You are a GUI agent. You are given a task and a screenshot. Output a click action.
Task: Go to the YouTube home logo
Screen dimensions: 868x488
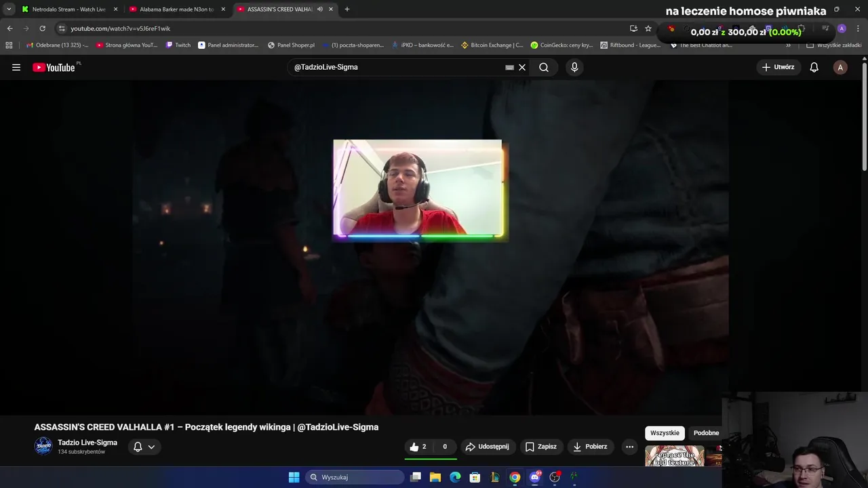tap(54, 67)
